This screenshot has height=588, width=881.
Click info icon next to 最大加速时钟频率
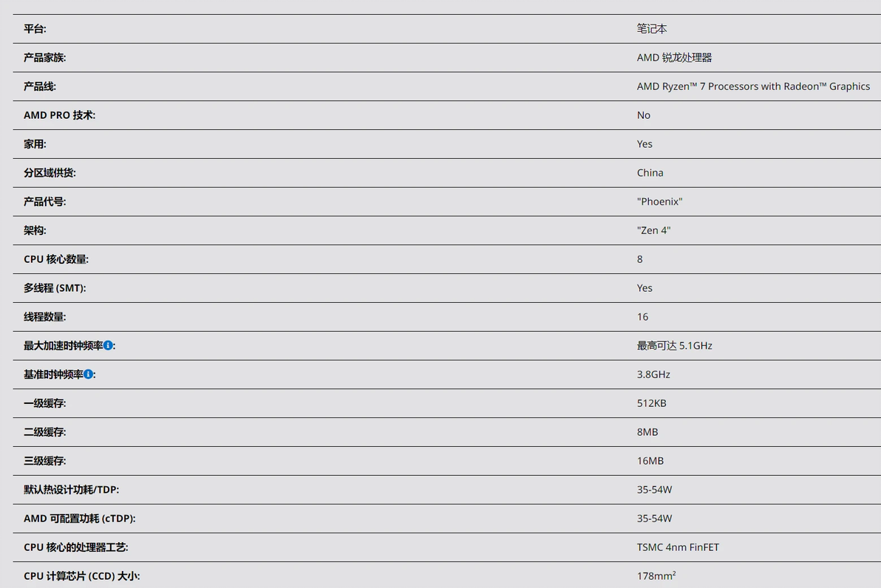108,345
